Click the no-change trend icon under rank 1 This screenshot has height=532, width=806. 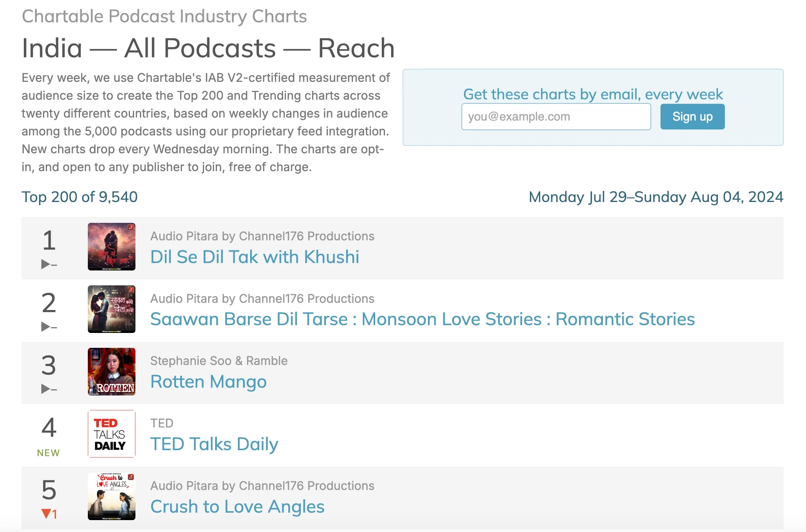point(49,265)
